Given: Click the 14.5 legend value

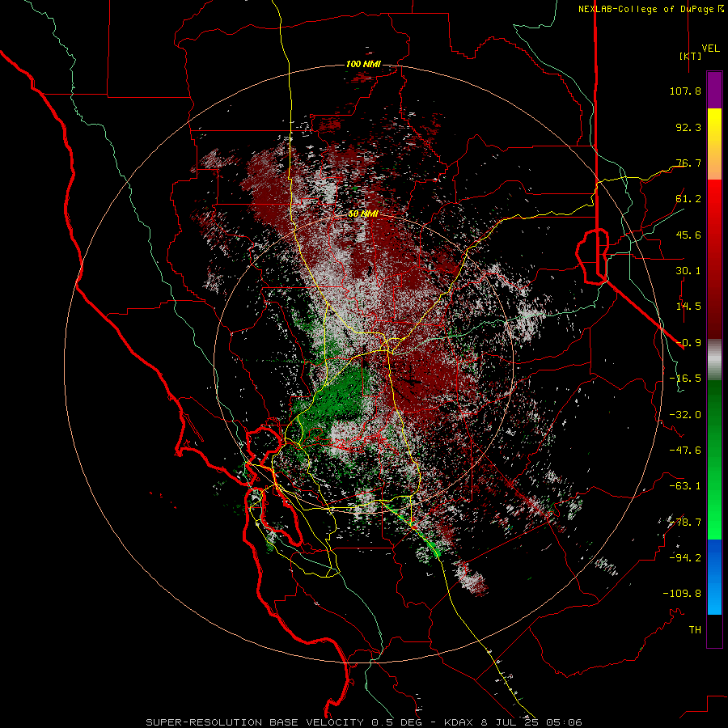Looking at the screenshot, I should coord(688,307).
